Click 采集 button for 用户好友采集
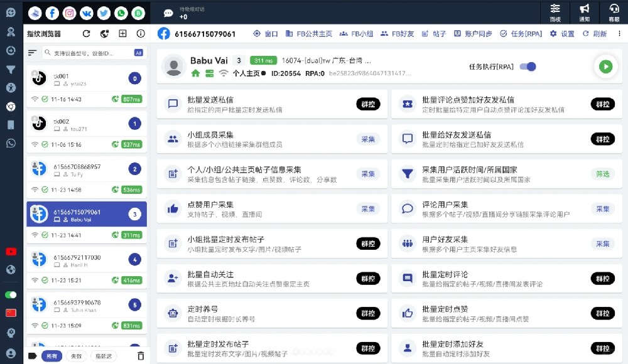This screenshot has width=628, height=364. 603,244
